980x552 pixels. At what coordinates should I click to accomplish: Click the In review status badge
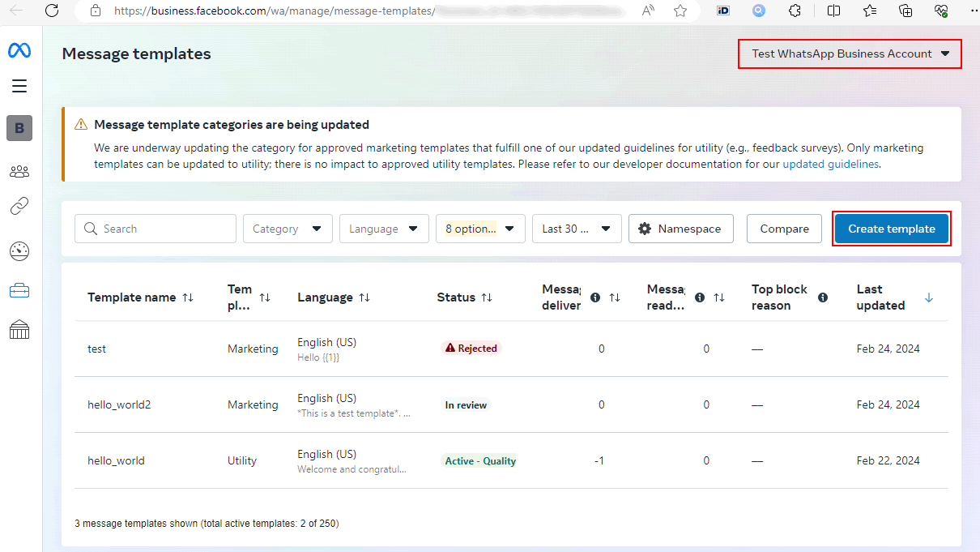coord(466,404)
